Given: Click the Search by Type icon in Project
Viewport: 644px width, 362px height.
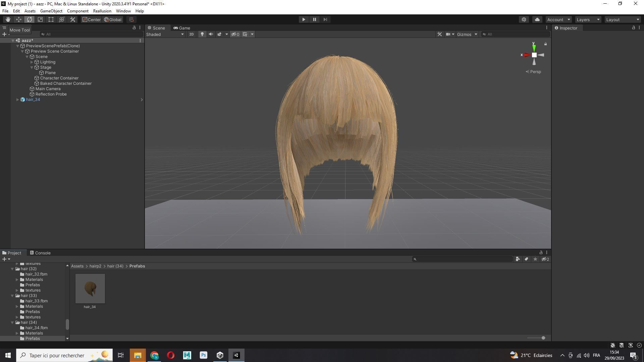Looking at the screenshot, I should coord(518,259).
